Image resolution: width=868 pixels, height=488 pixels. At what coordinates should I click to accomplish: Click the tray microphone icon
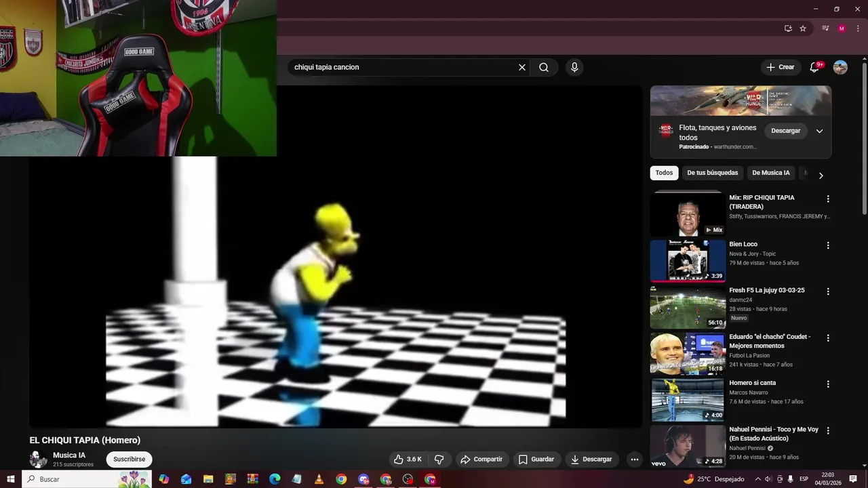point(791,479)
